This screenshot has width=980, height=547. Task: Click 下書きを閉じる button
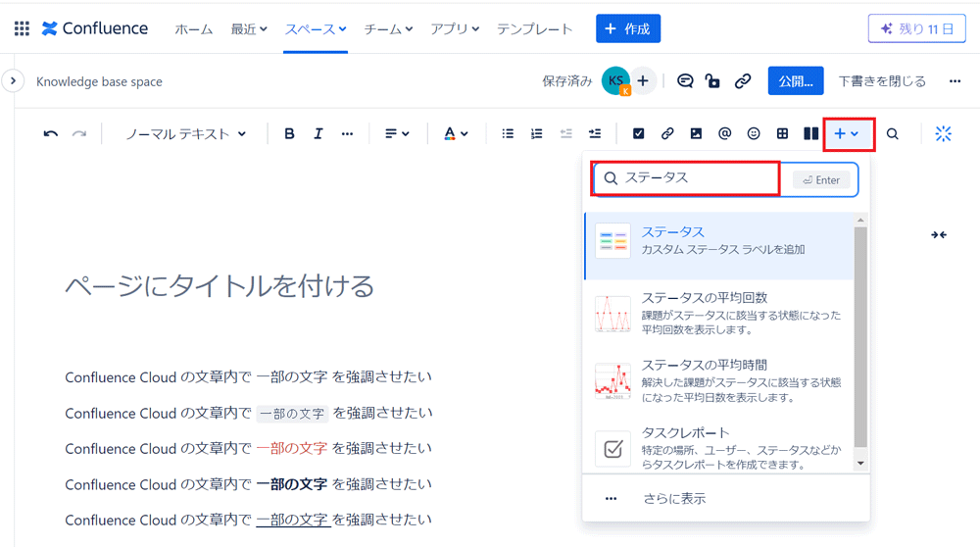(x=881, y=81)
